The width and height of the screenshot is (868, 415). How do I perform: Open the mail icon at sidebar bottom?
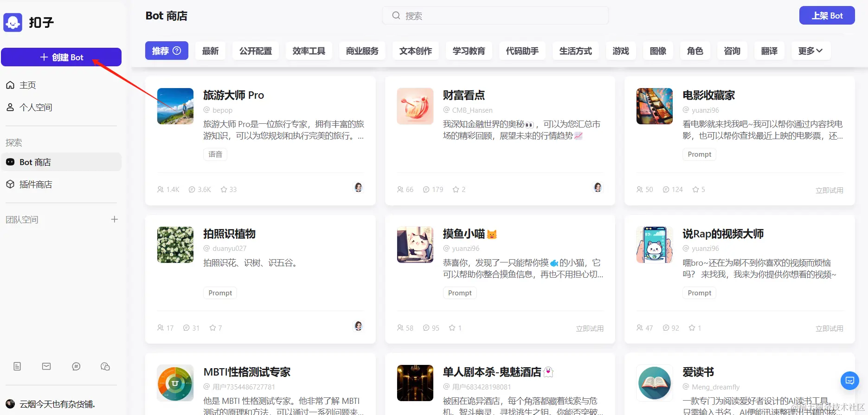coord(46,366)
